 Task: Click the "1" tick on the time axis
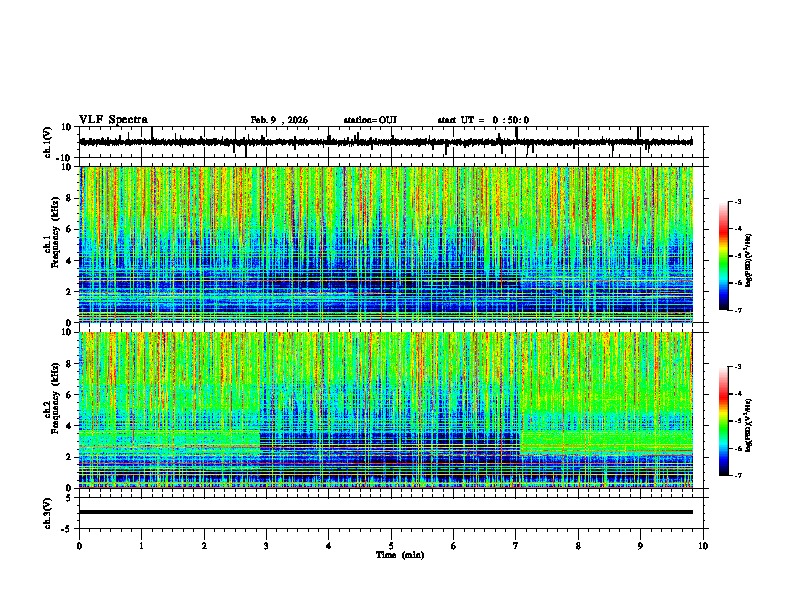(141, 546)
